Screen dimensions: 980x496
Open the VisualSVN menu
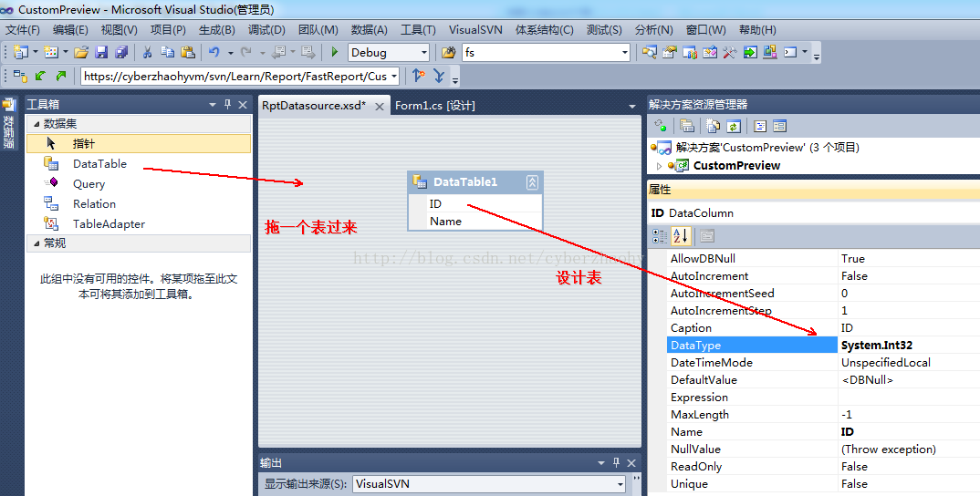(x=475, y=30)
